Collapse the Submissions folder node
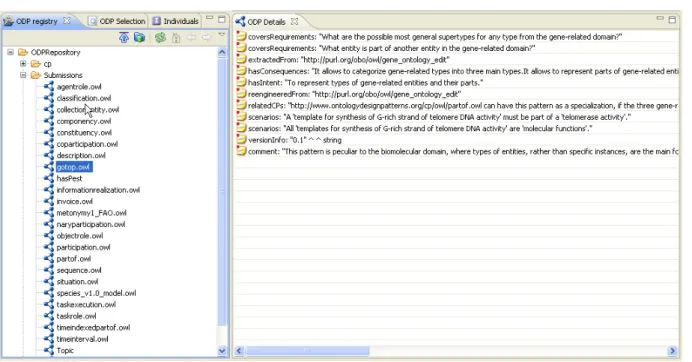This screenshot has height=362, width=692. [x=23, y=75]
